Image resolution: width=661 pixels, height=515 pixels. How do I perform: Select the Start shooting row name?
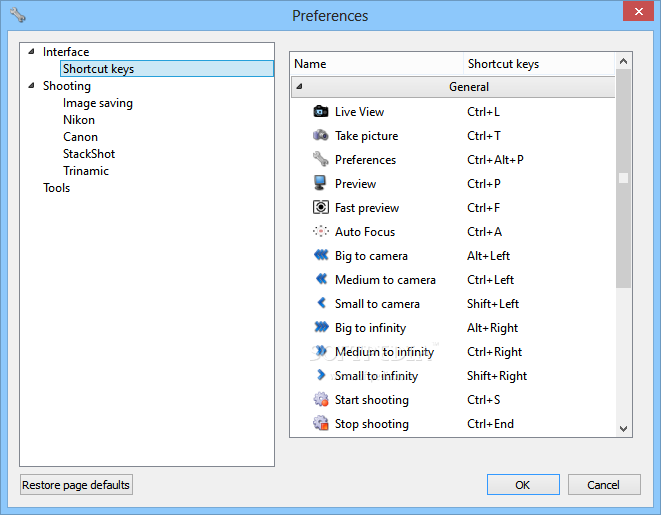(371, 400)
